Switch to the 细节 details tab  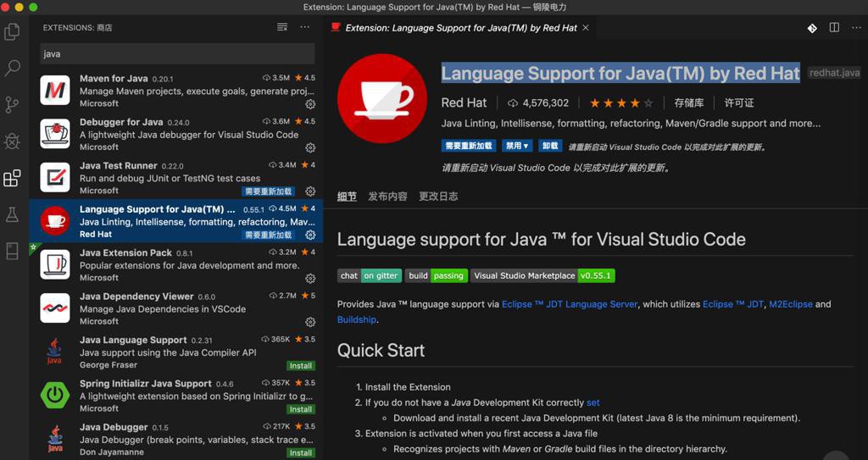point(347,197)
